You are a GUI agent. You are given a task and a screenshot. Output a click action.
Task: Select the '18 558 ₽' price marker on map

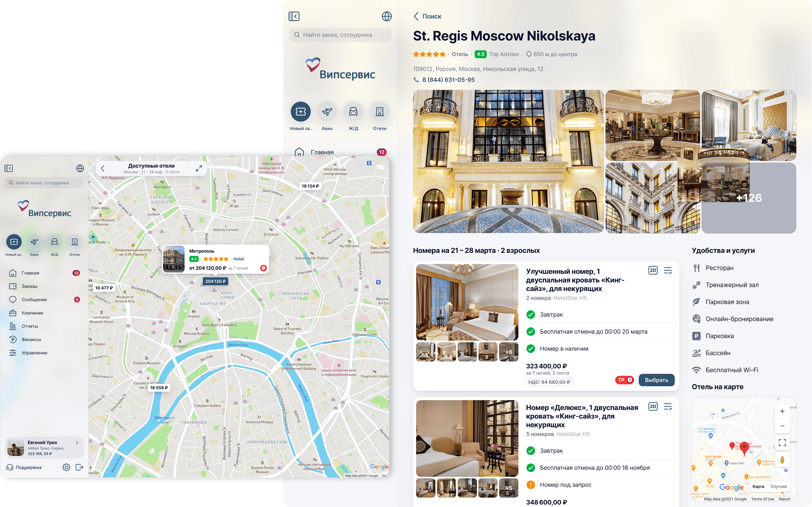click(x=159, y=388)
